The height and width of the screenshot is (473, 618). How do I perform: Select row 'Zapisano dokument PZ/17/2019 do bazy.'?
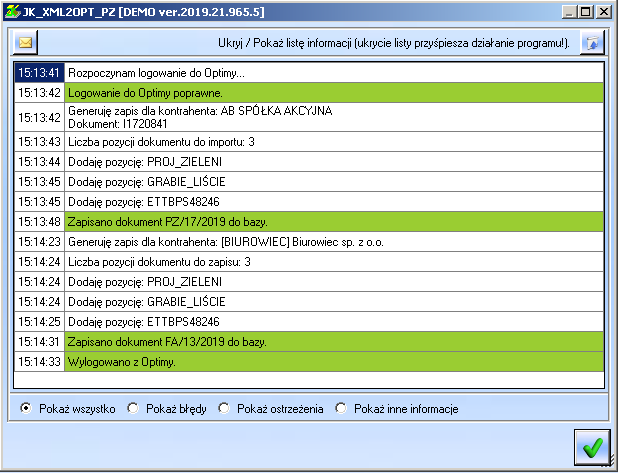[309, 222]
